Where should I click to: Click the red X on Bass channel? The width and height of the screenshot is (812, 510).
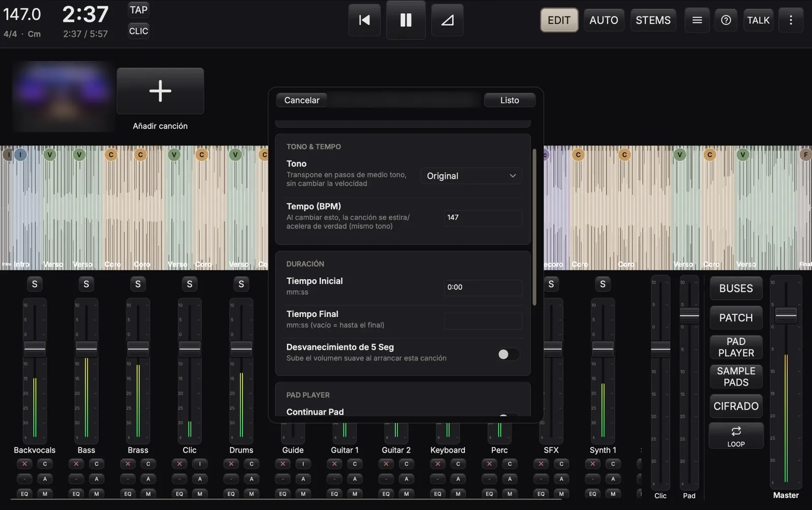point(76,464)
